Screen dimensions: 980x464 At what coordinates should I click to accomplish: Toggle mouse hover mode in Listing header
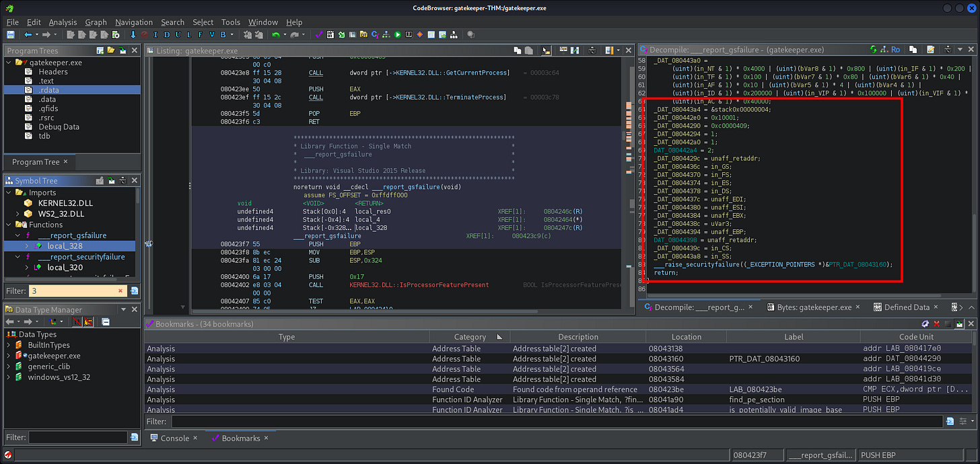click(x=545, y=50)
